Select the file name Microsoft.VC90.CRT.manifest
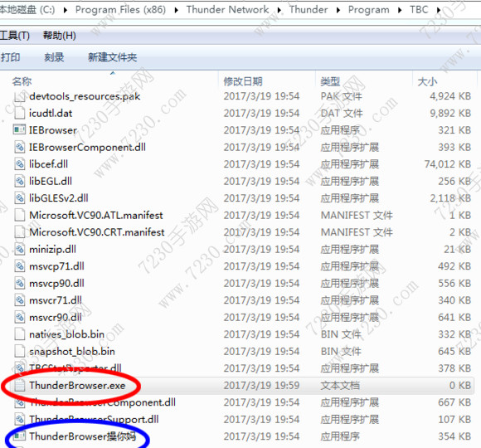Screen dimensions: 481x448 (x=97, y=232)
